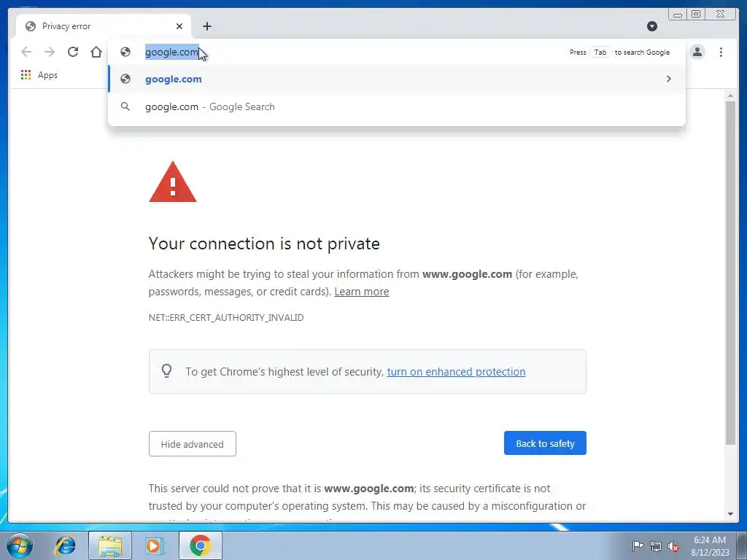Click the arrow on the google.com suggestion
The width and height of the screenshot is (747, 560).
(x=669, y=79)
